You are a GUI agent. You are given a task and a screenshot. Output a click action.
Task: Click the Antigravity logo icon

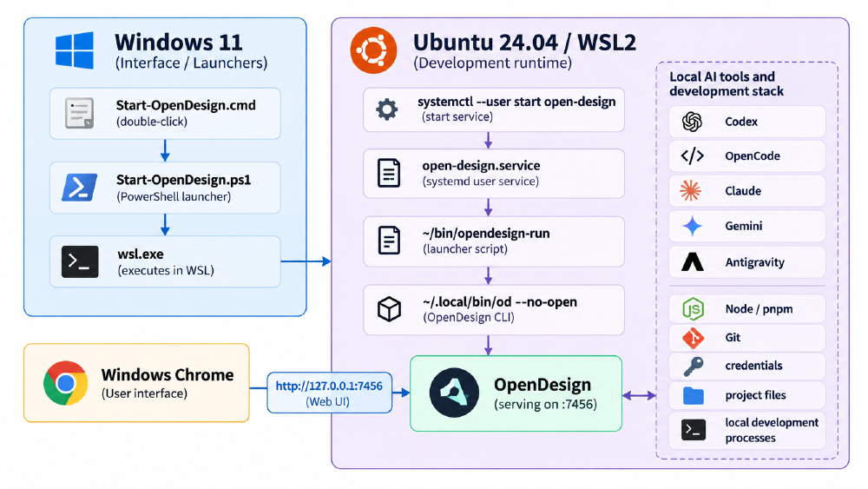[692, 261]
